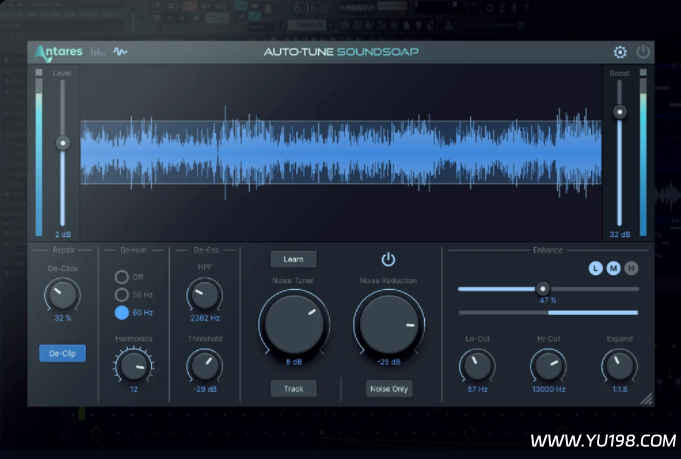
Task: Select the 50 Hz De-Hum option
Action: tap(122, 295)
